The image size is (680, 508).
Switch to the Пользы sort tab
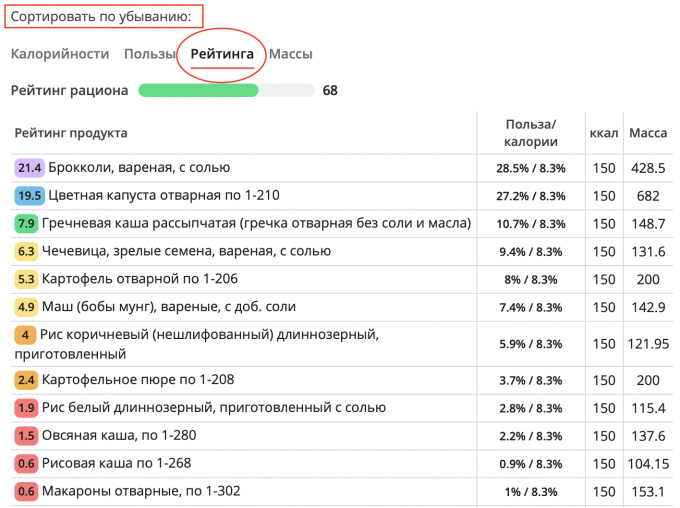150,54
